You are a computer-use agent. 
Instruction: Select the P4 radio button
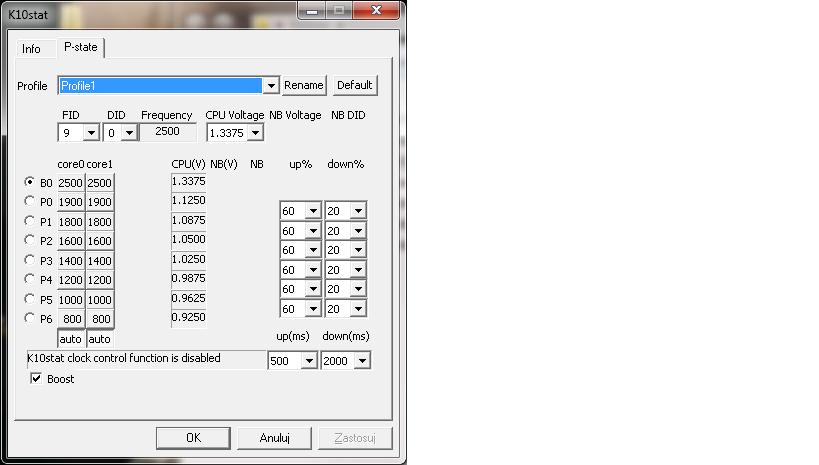tap(30, 279)
